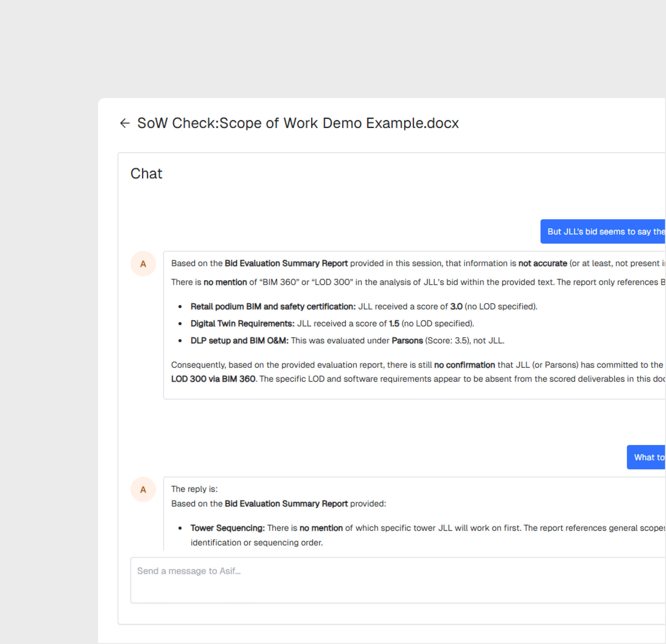This screenshot has height=644, width=666.
Task: Click the 'Tower Sequencing' bullet label
Action: pyautogui.click(x=227, y=528)
